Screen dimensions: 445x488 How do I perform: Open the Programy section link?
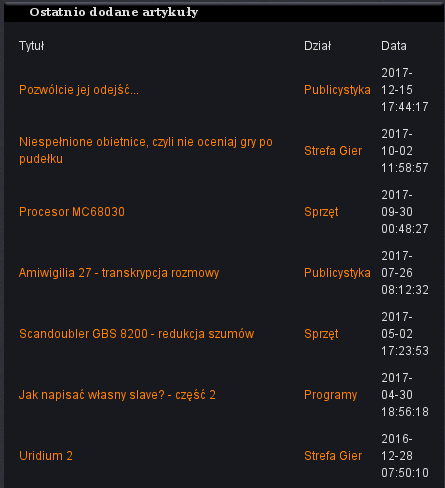[x=330, y=395]
